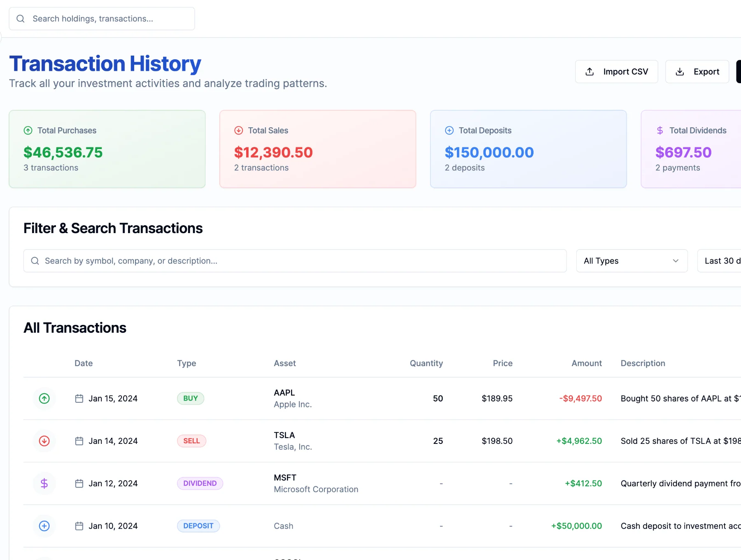Viewport: 741px width, 560px height.
Task: Click the Microsoft Corporation company name
Action: click(316, 489)
